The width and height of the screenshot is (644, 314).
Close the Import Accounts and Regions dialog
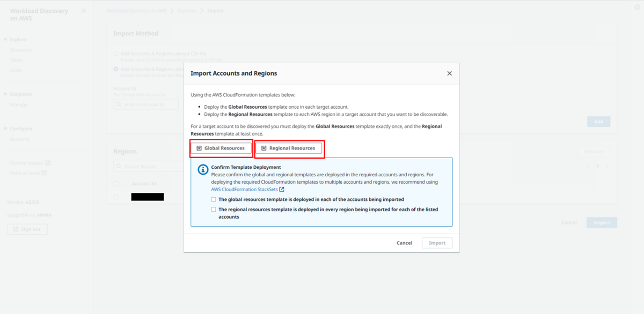pos(449,73)
